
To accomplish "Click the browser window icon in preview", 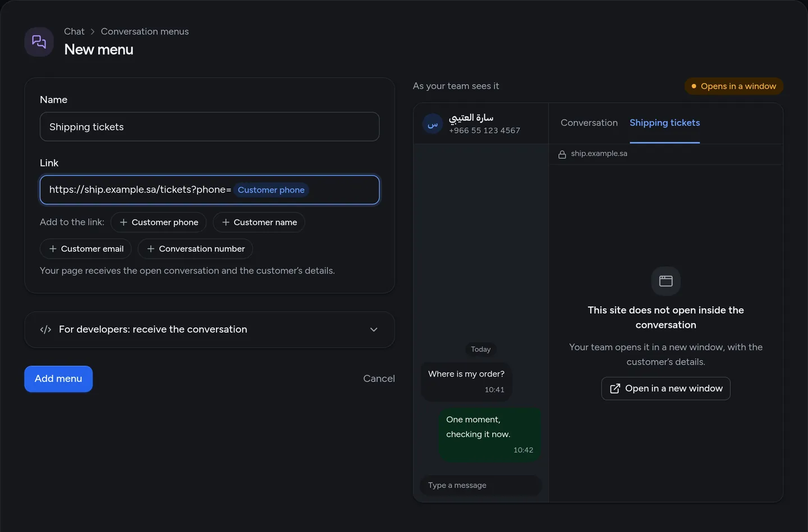I will click(x=666, y=281).
